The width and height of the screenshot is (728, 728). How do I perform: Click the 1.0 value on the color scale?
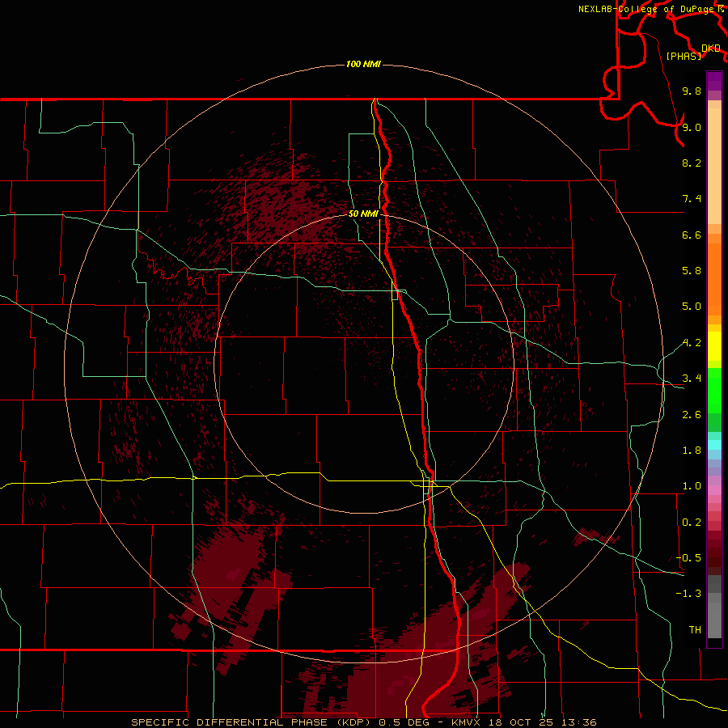tap(692, 486)
